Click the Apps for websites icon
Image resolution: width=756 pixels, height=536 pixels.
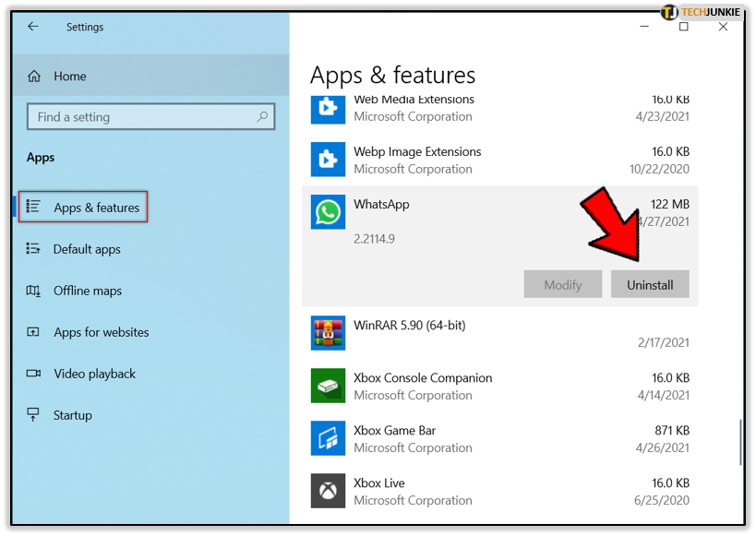33,332
